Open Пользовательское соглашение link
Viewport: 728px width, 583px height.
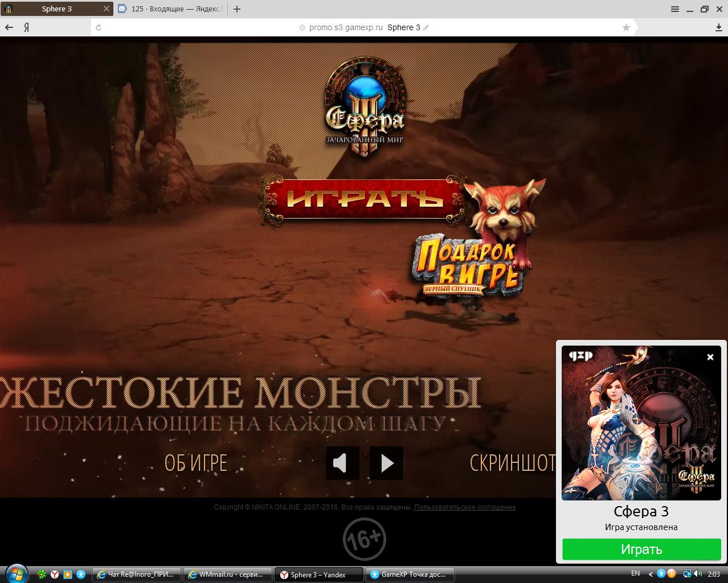(x=465, y=507)
